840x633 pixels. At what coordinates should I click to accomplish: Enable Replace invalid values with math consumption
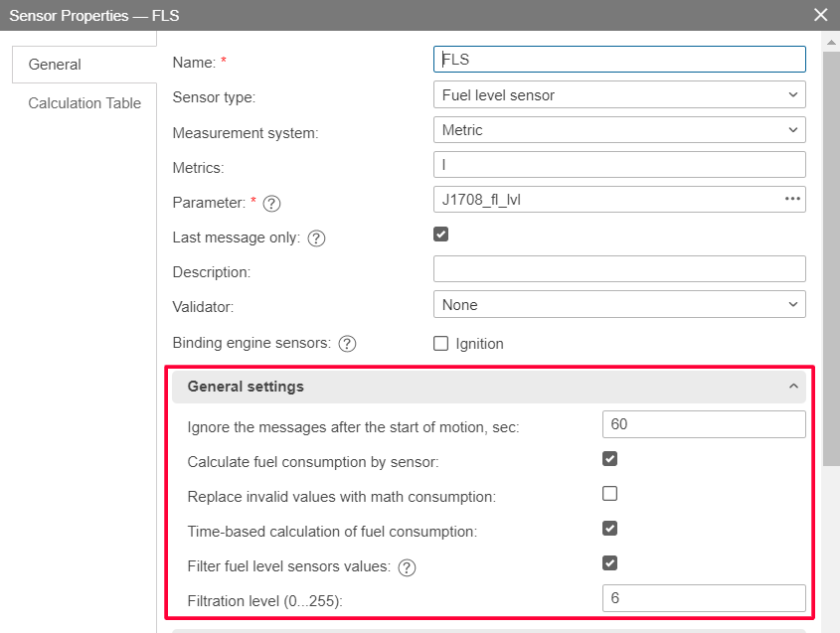[610, 494]
